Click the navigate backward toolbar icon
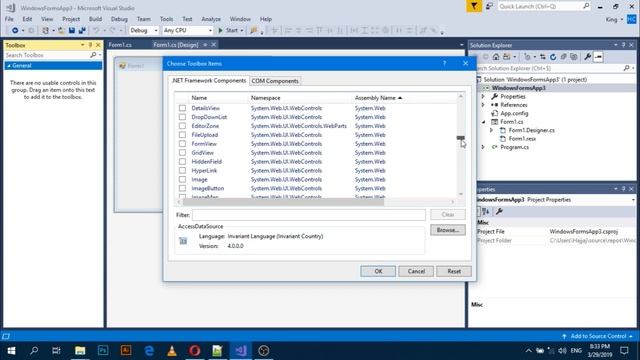Viewport: 640px width, 360px height. pyautogui.click(x=15, y=31)
